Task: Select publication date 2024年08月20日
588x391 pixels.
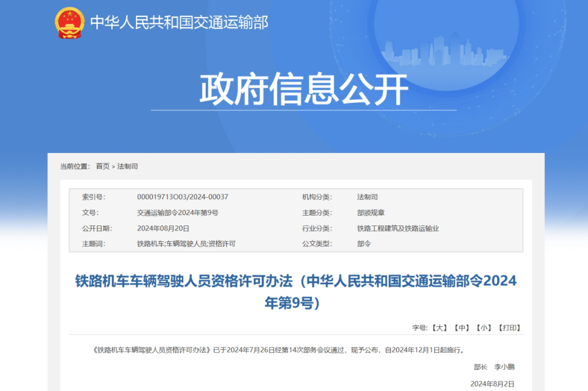Action: 163,229
